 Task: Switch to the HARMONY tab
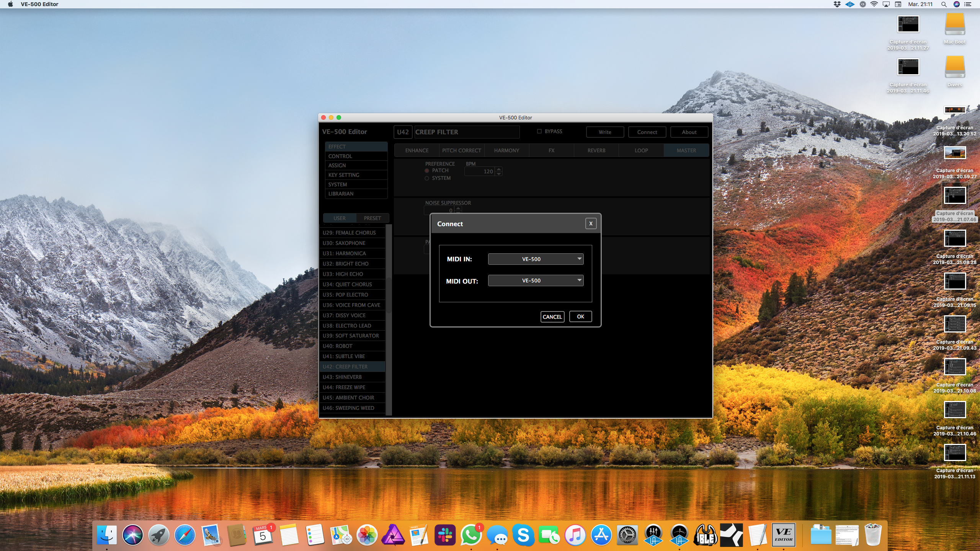[x=506, y=150]
